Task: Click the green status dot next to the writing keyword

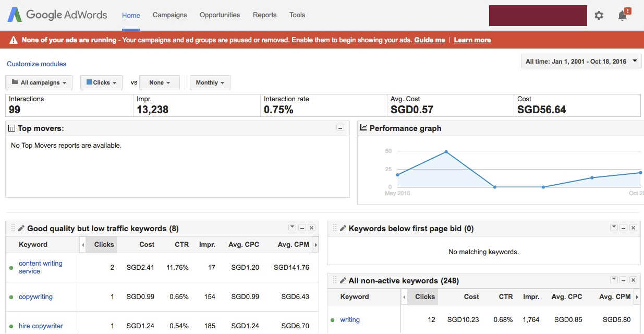Action: point(333,320)
